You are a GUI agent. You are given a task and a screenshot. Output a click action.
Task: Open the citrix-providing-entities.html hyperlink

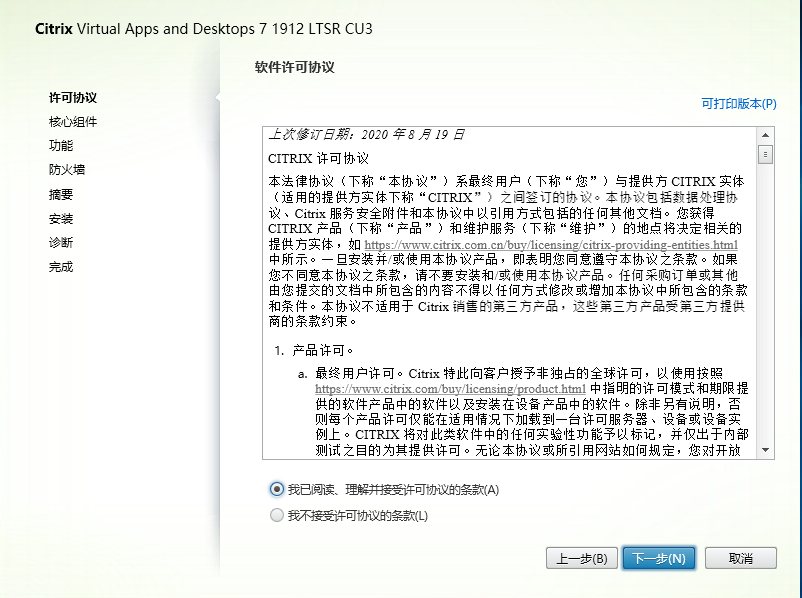point(550,245)
